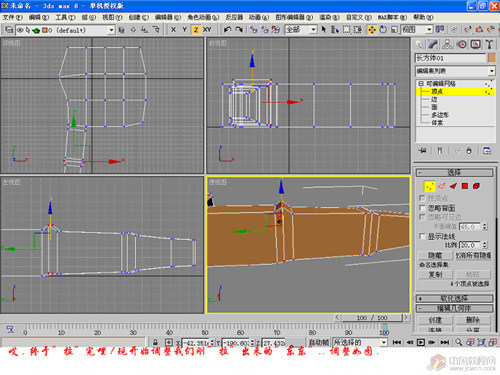Activate the Select and Rotate tool
500x375 pixels.
(383, 30)
